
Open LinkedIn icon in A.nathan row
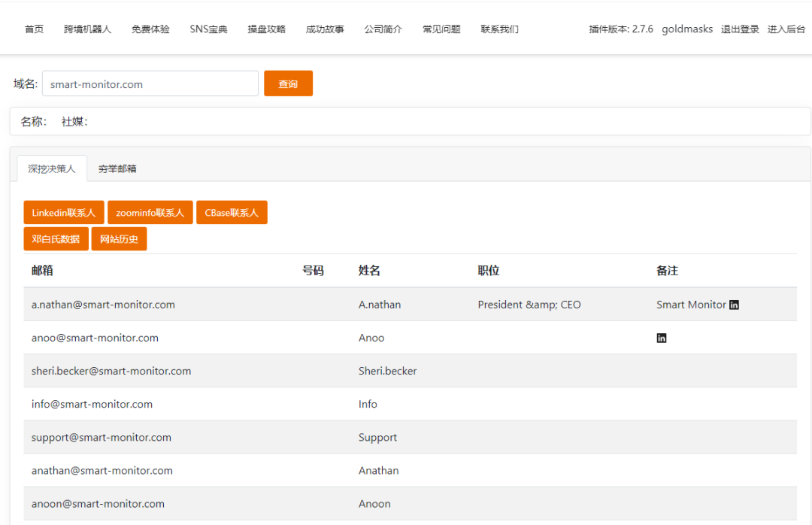tap(734, 305)
